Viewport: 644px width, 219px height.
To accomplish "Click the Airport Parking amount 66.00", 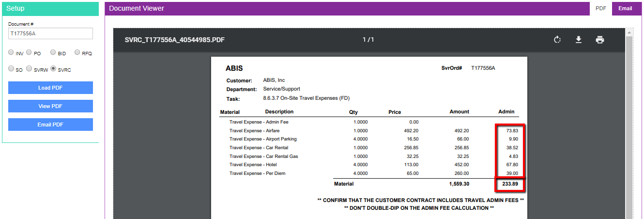I will click(x=463, y=139).
